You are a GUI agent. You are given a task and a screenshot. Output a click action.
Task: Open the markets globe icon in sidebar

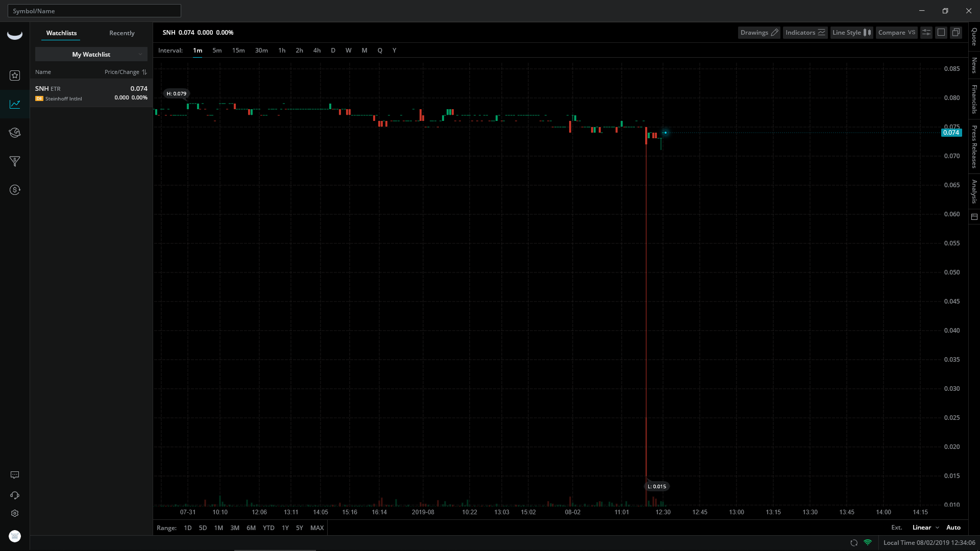pyautogui.click(x=15, y=133)
